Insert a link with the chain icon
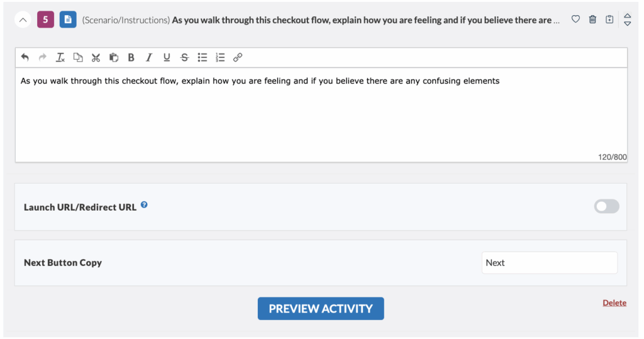Screen dimensions: 644x339 coord(238,57)
